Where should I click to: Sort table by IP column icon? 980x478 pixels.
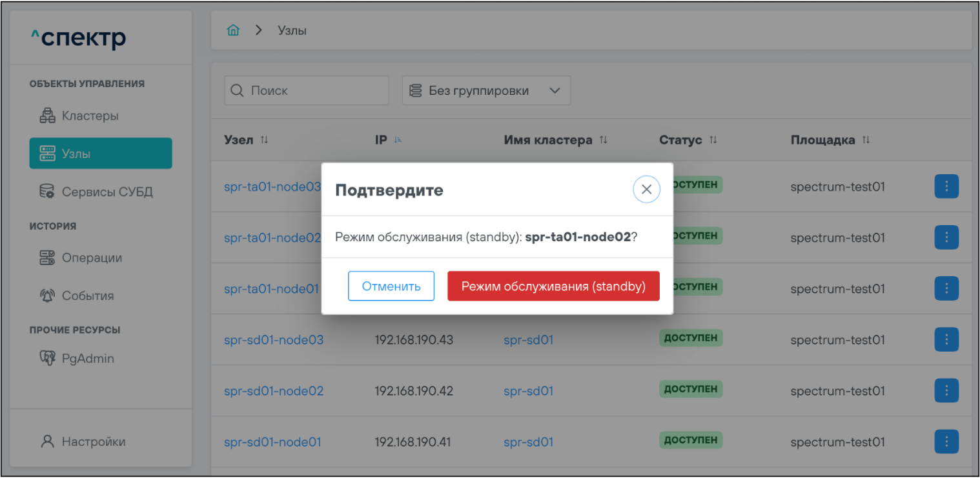coord(398,140)
